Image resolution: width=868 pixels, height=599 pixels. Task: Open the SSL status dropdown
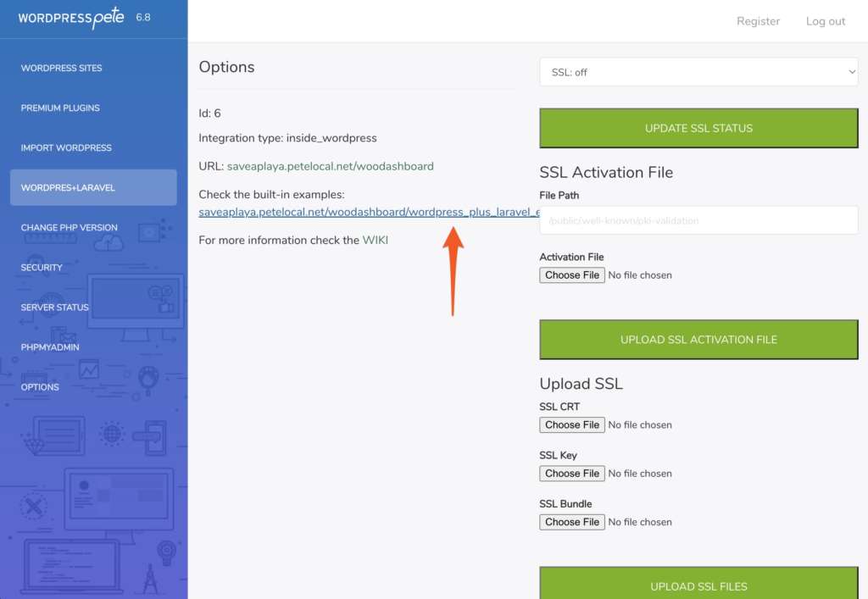tap(698, 73)
